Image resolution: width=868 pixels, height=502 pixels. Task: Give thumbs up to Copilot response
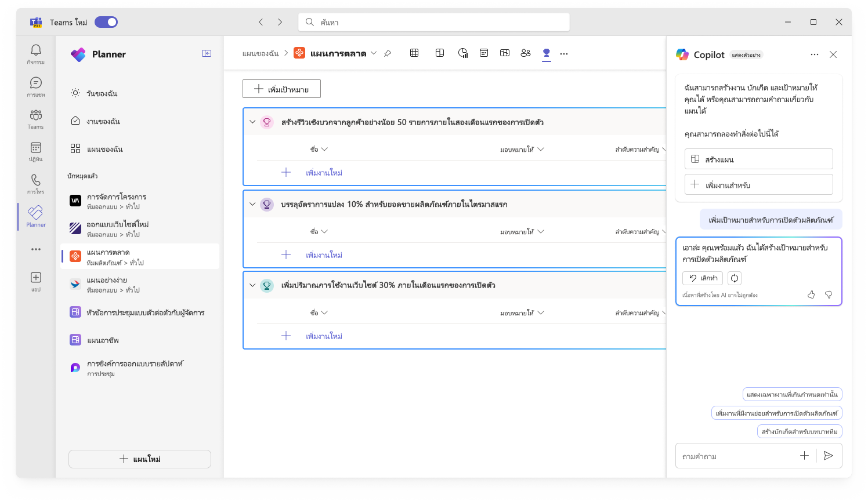coord(811,295)
